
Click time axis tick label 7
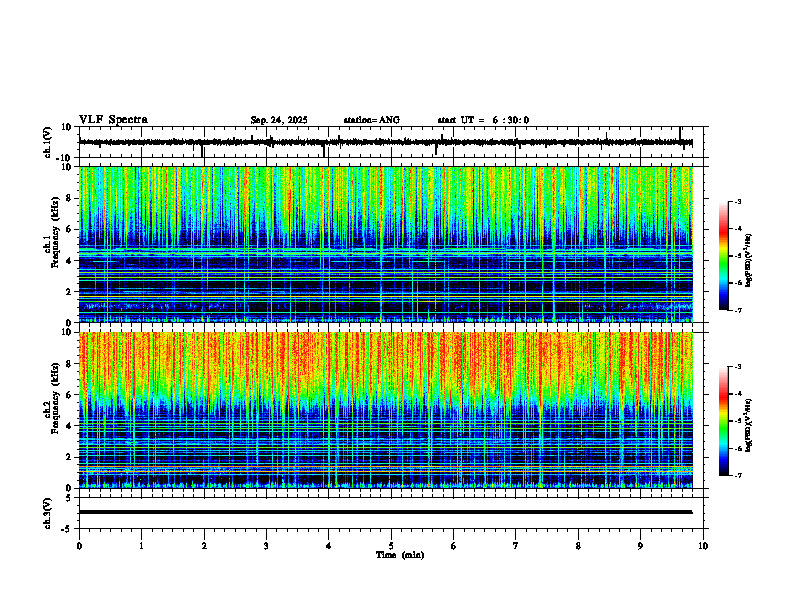(x=516, y=546)
